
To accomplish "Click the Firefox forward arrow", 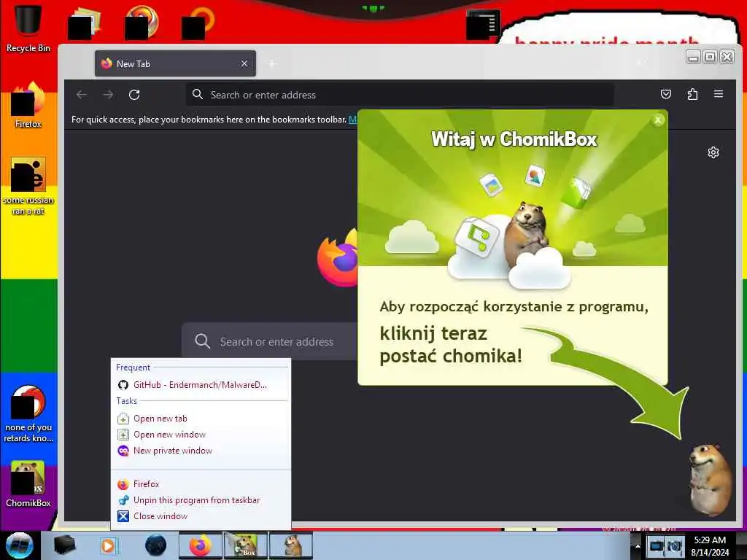I will 108,95.
